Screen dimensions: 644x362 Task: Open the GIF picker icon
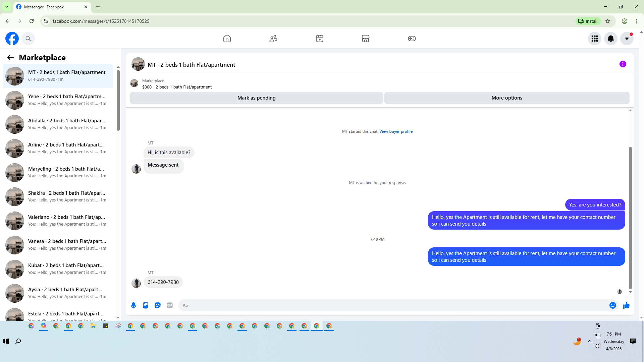(x=170, y=305)
